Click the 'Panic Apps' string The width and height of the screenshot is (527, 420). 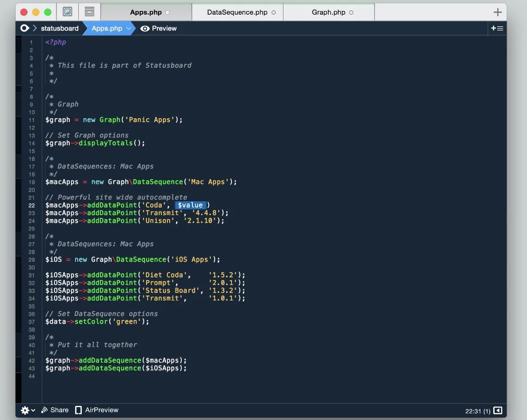click(x=150, y=120)
